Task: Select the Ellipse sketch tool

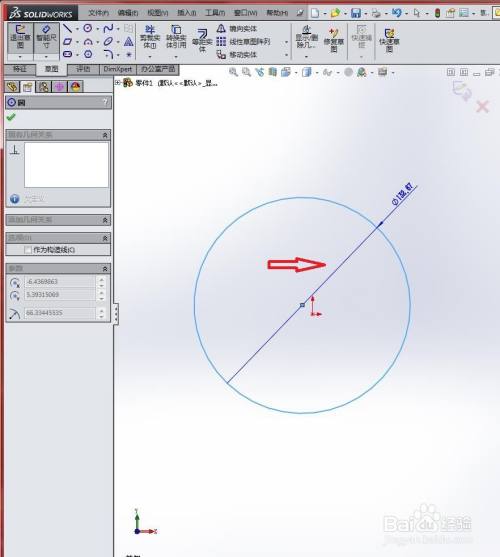Action: pyautogui.click(x=108, y=42)
